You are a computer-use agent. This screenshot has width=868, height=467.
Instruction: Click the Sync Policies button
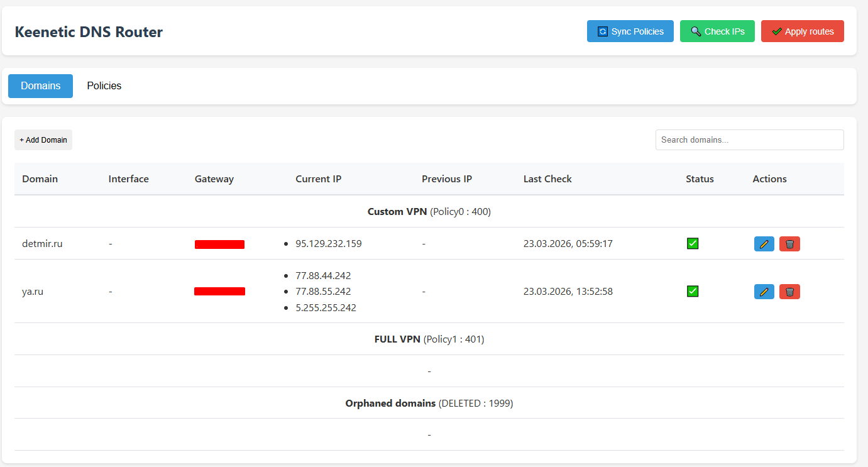tap(630, 31)
